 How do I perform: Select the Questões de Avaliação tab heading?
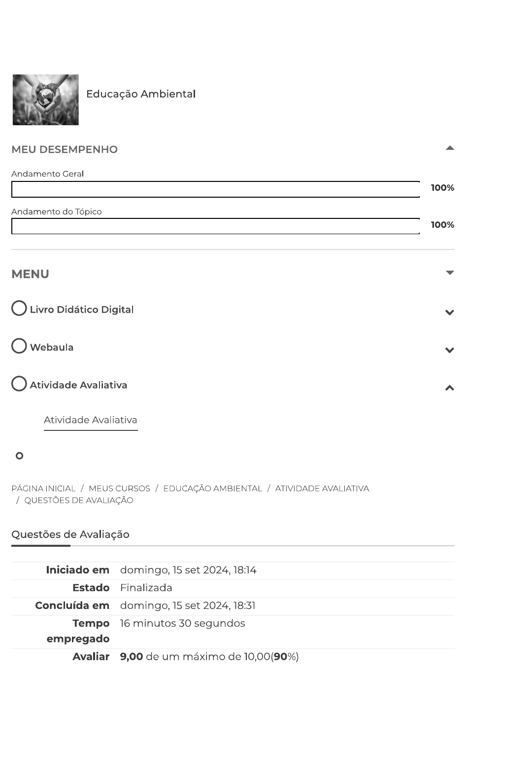[70, 534]
